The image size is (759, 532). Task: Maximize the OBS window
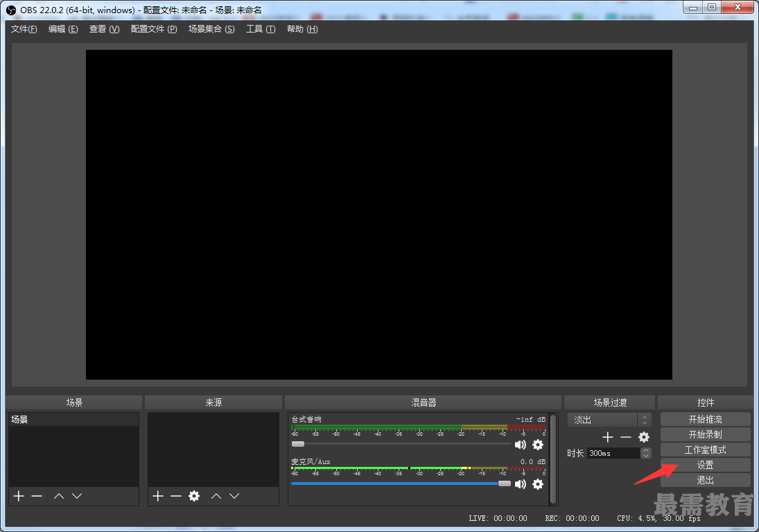(x=712, y=7)
